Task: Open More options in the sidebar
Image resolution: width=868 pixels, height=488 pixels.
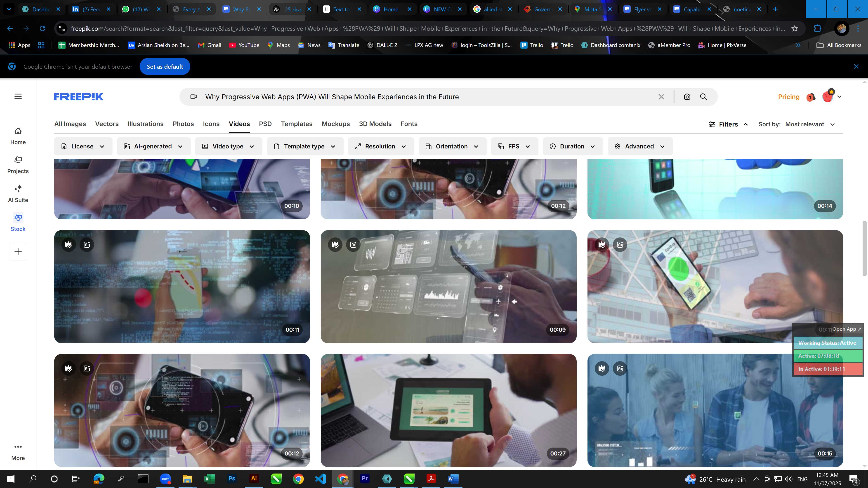Action: (x=18, y=452)
